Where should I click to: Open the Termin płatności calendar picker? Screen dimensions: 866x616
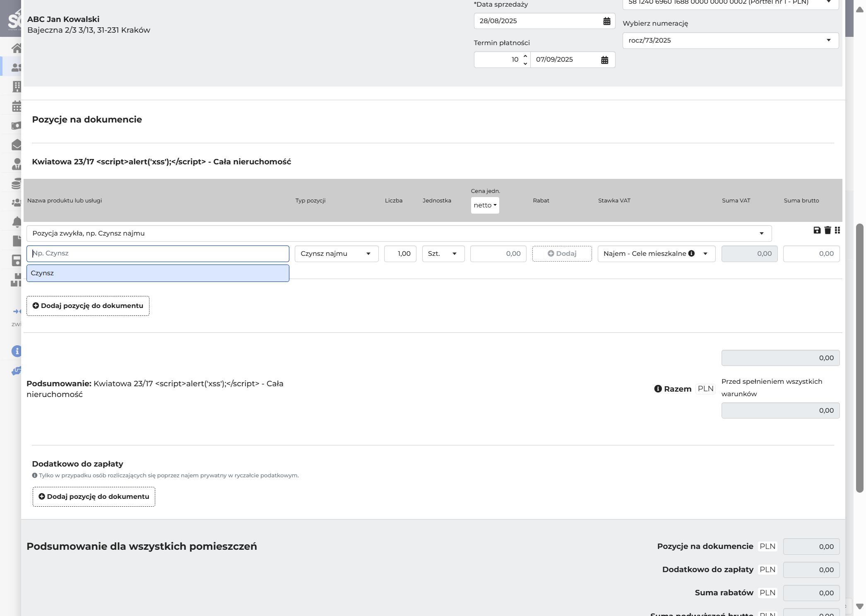[x=605, y=60]
